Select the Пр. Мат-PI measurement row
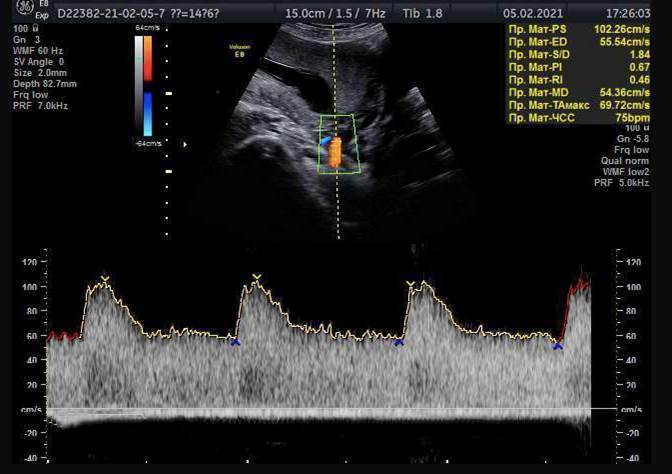 pos(574,67)
